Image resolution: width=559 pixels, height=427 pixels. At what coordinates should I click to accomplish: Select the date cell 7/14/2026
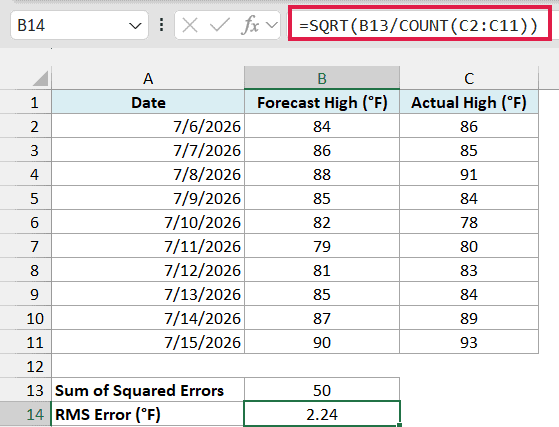tap(148, 318)
